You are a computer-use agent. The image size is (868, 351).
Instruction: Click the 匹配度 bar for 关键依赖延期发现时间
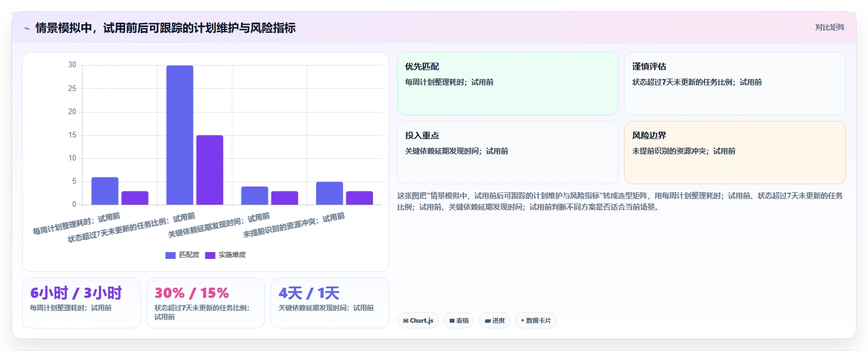point(255,196)
